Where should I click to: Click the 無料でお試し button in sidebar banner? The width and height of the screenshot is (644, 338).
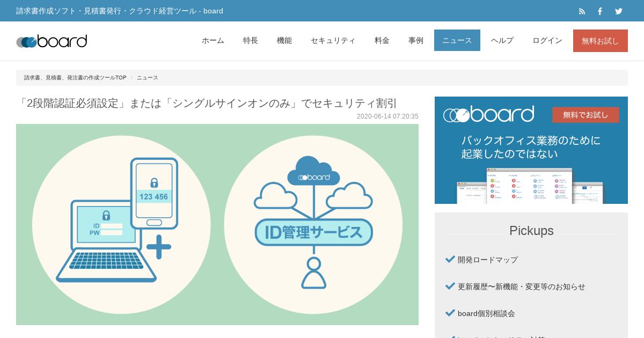coord(586,115)
